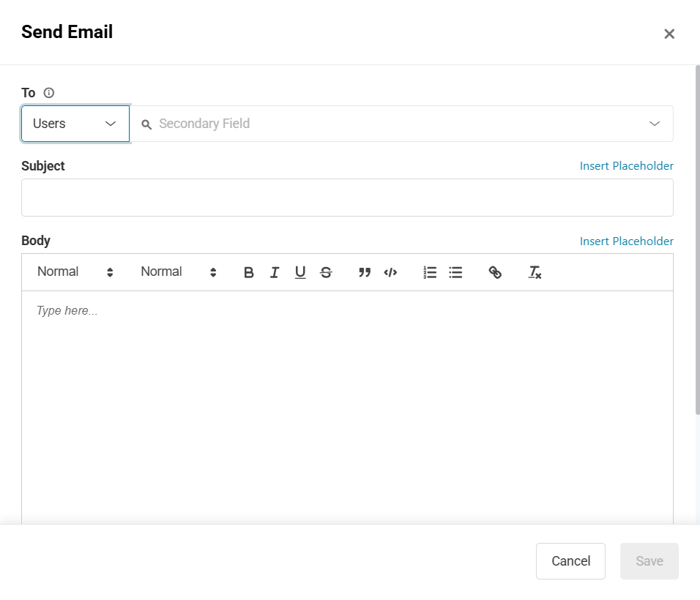Open the second Normal format dropdown
Image resolution: width=700 pixels, height=600 pixels.
click(179, 272)
